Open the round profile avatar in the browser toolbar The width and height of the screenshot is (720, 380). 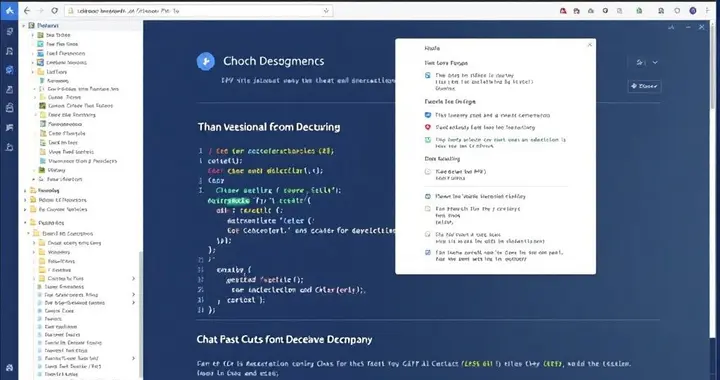693,11
